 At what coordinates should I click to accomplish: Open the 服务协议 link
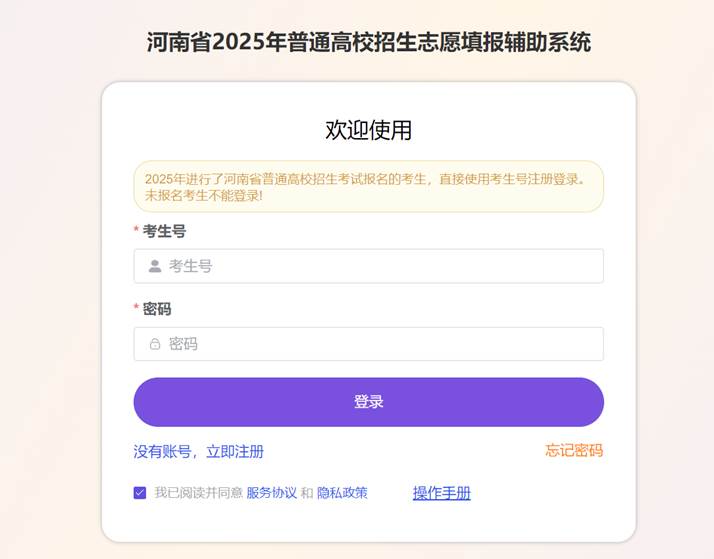tap(272, 493)
